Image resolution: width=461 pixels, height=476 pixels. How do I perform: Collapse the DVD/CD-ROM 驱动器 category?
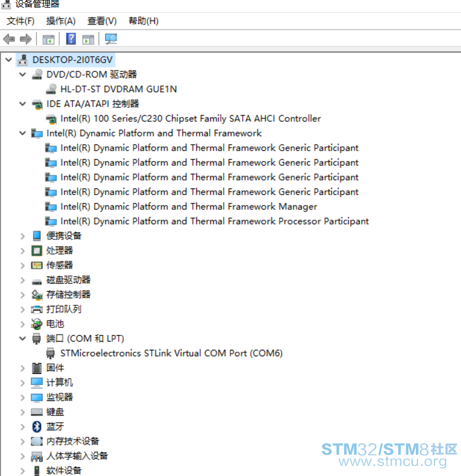(x=22, y=75)
